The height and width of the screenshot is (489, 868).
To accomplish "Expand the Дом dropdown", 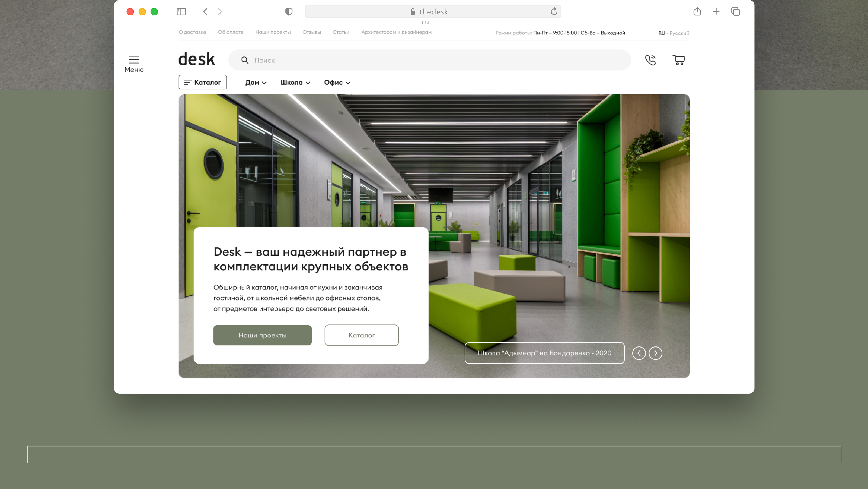I will 256,83.
